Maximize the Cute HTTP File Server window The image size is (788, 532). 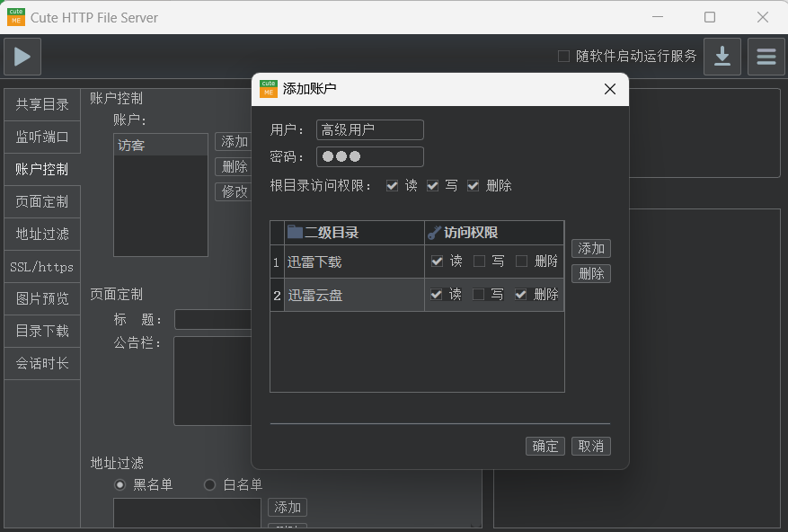pyautogui.click(x=710, y=17)
